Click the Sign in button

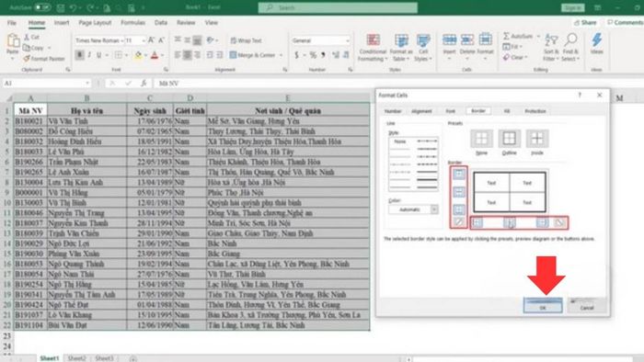[x=572, y=7]
